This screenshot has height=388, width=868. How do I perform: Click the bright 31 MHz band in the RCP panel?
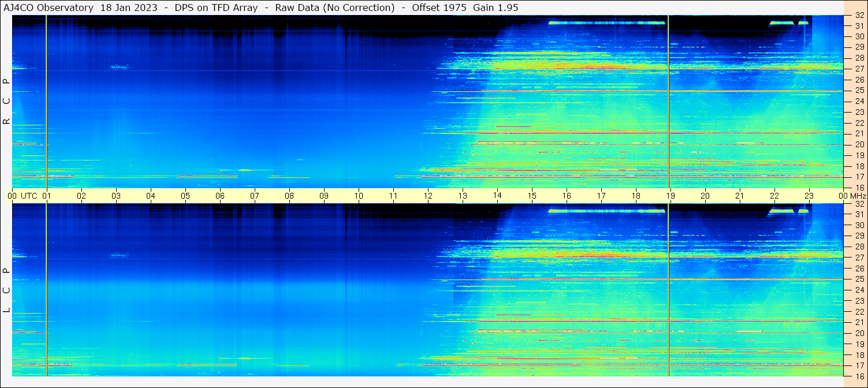coord(606,23)
